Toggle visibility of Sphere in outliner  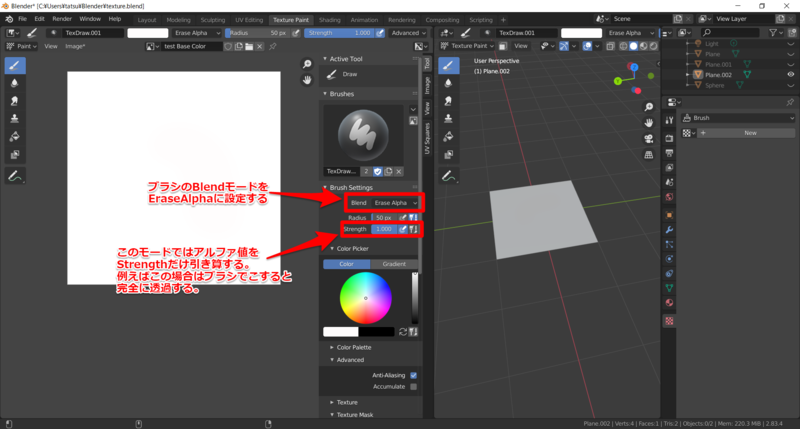pyautogui.click(x=791, y=85)
